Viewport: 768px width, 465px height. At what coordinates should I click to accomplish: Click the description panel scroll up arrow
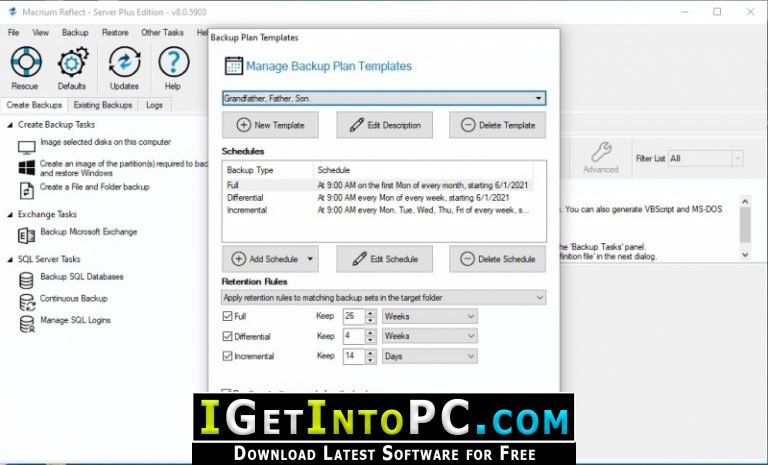[745, 201]
